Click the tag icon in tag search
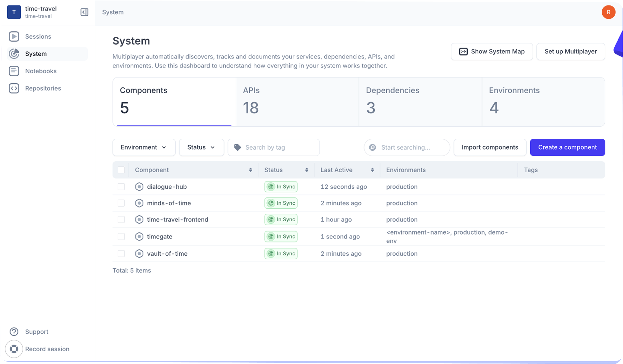The height and width of the screenshot is (364, 623). 237,147
